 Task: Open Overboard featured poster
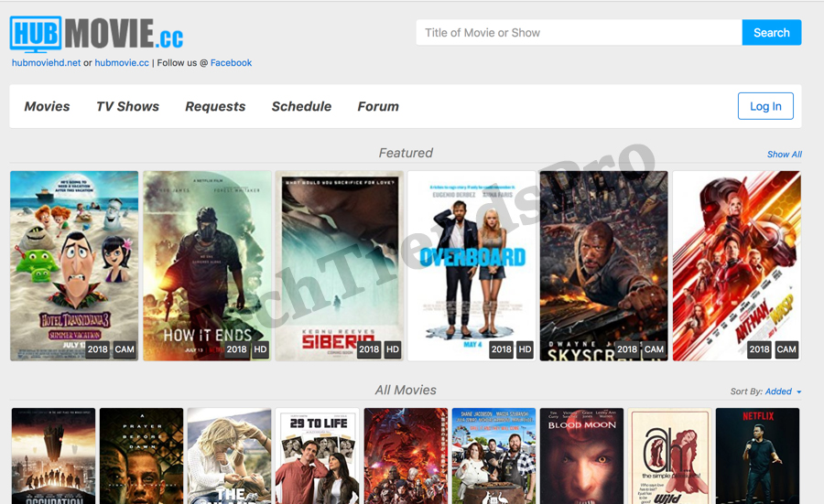click(x=472, y=265)
